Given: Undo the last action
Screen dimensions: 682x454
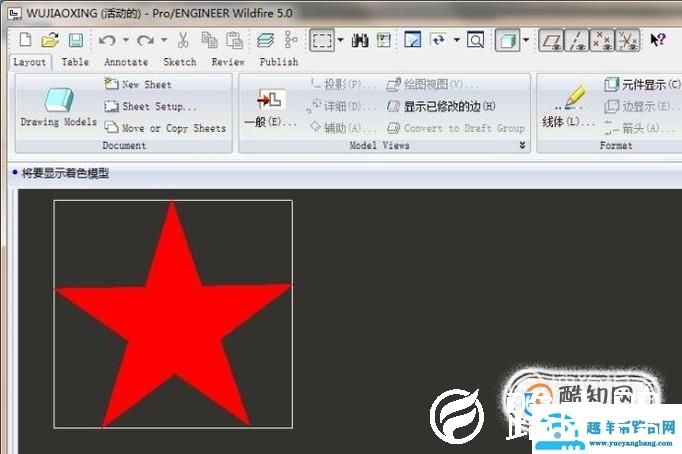Looking at the screenshot, I should pyautogui.click(x=107, y=40).
